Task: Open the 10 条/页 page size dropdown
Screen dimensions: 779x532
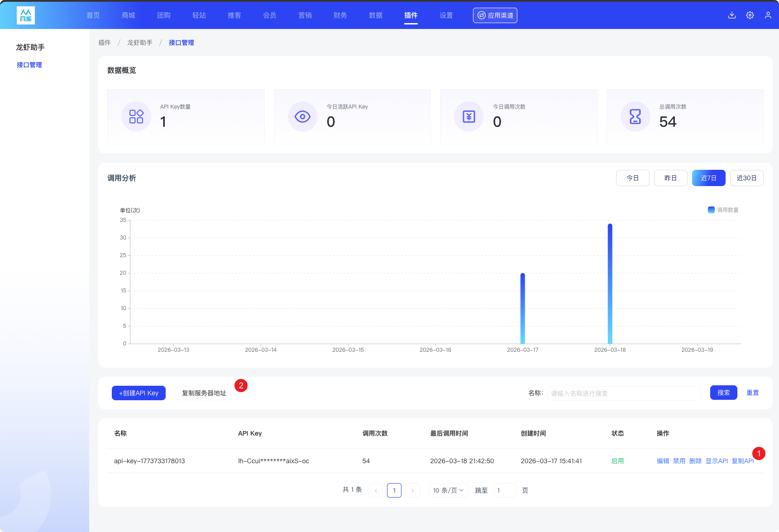Action: [448, 490]
